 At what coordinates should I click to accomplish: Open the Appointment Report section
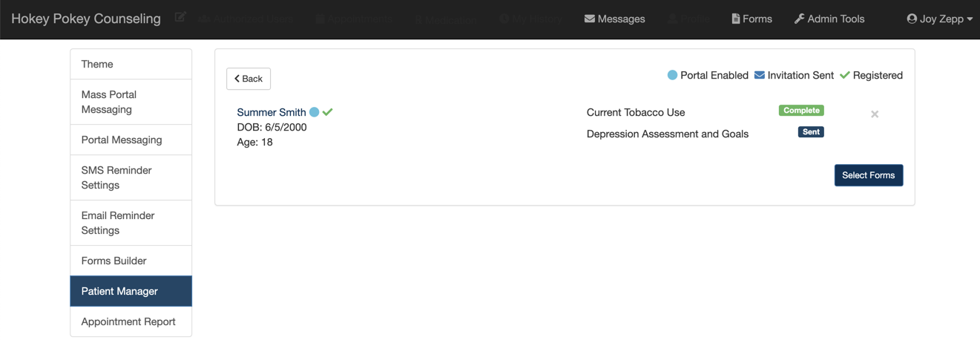pyautogui.click(x=131, y=321)
